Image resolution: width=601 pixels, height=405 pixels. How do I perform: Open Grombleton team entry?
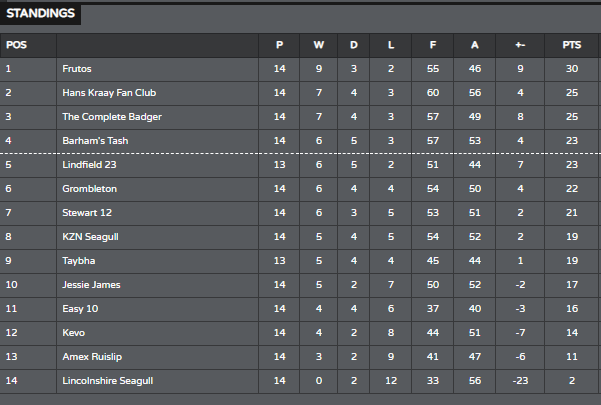[x=89, y=189]
